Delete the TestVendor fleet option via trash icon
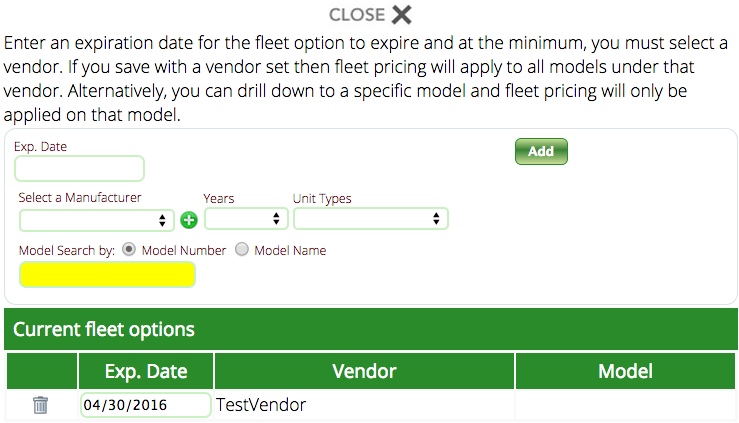This screenshot has height=423, width=739. pyautogui.click(x=40, y=405)
